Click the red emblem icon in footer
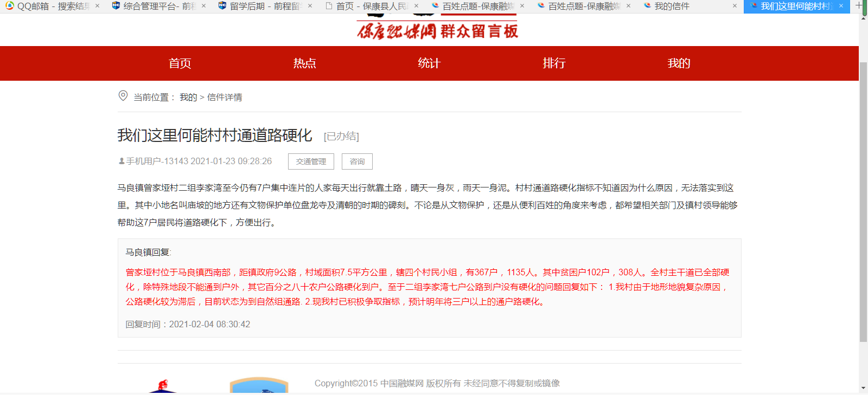 click(163, 386)
